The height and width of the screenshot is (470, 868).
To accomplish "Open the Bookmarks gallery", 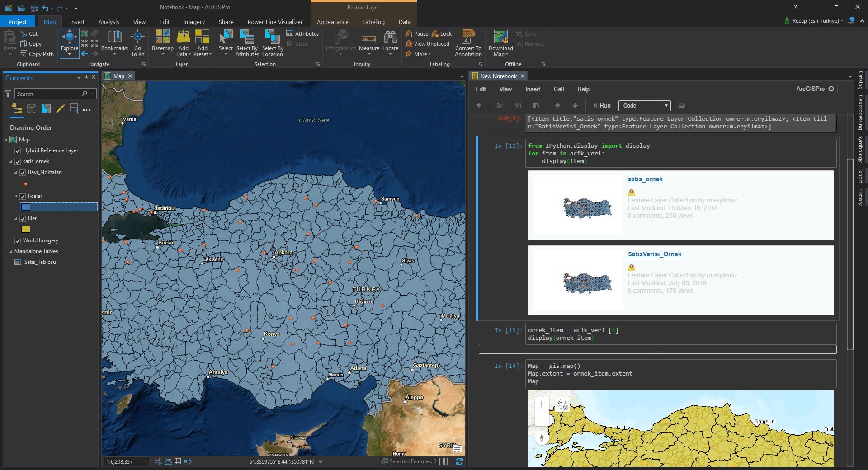I will (114, 43).
